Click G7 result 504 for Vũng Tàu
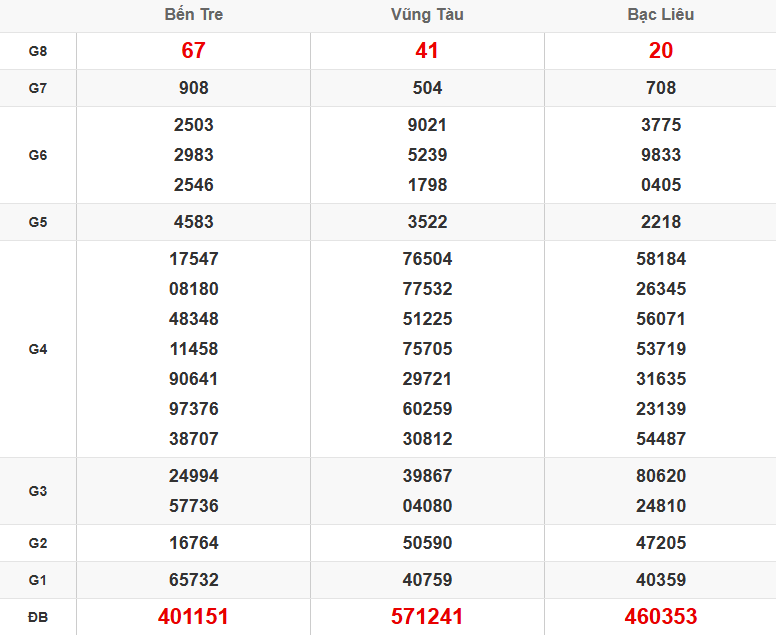 427,88
